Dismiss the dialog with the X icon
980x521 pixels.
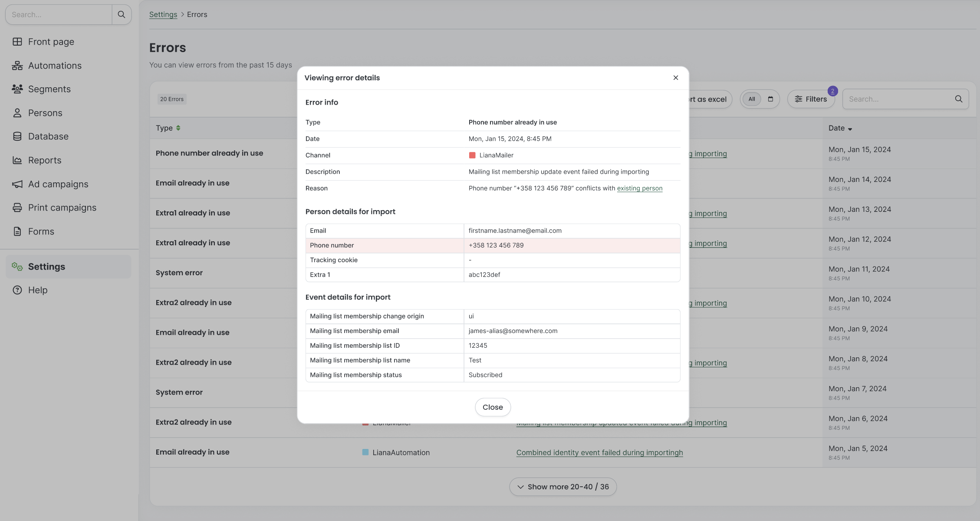click(675, 77)
